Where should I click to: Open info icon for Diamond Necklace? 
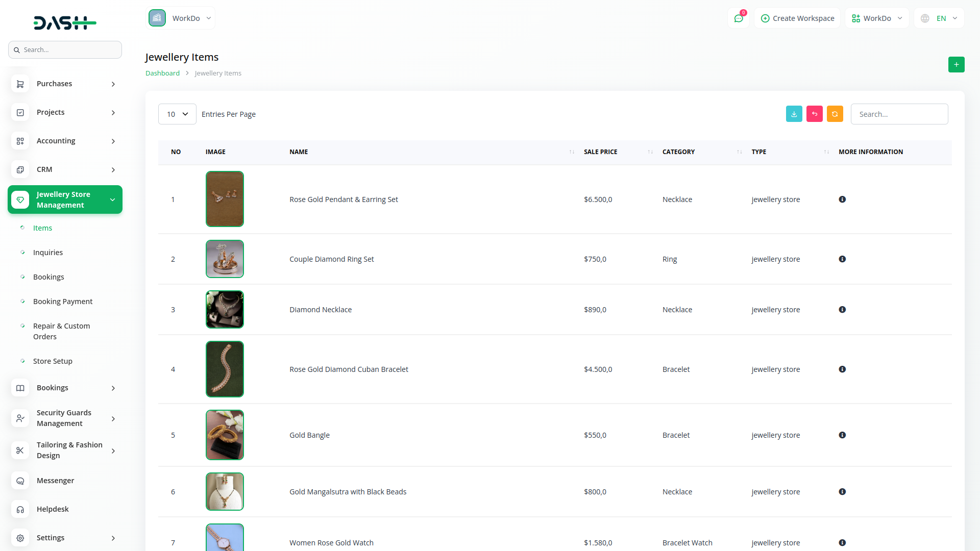pyautogui.click(x=842, y=310)
